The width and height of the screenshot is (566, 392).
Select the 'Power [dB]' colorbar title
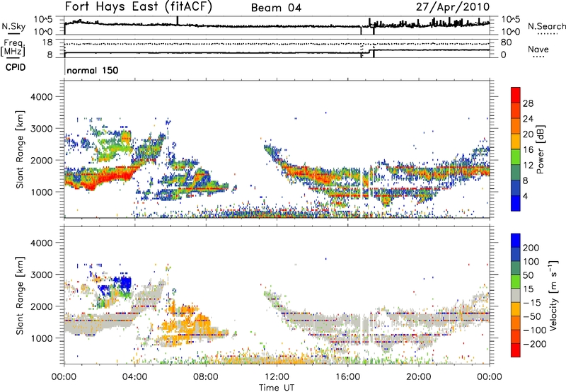tap(540, 149)
